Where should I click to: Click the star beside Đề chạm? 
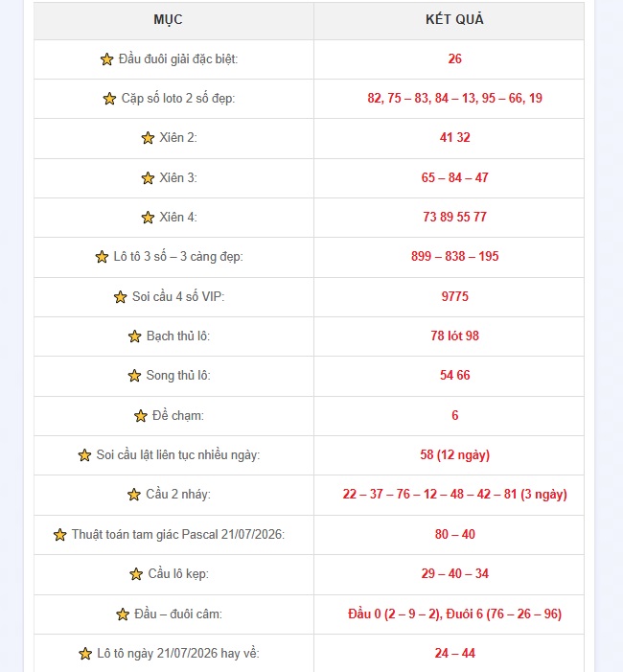[x=141, y=416]
